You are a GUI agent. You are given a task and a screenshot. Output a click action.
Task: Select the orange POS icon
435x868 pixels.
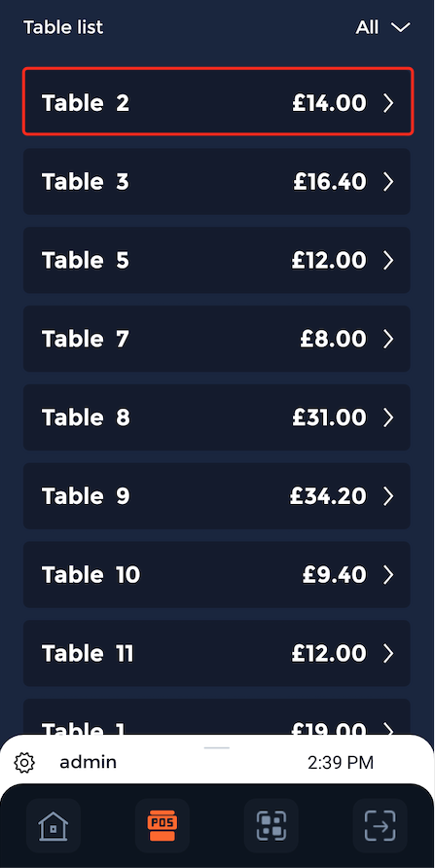163,825
